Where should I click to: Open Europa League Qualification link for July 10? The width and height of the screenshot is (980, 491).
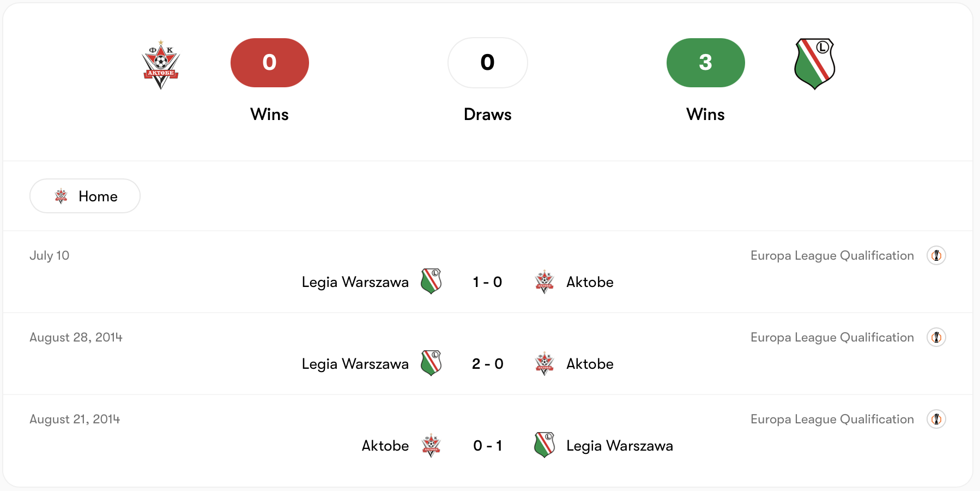(x=832, y=255)
